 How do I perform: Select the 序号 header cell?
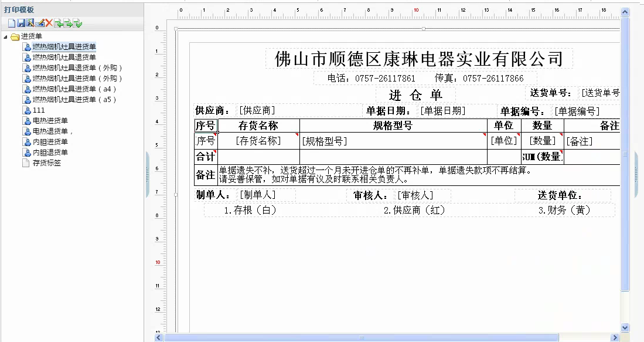[205, 126]
